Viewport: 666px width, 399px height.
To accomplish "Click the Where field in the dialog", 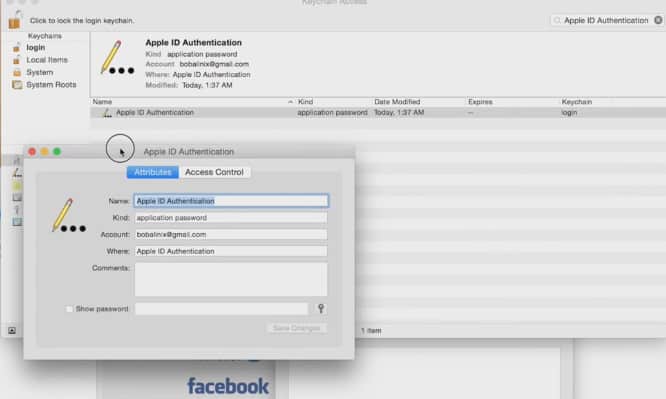I will pos(231,251).
